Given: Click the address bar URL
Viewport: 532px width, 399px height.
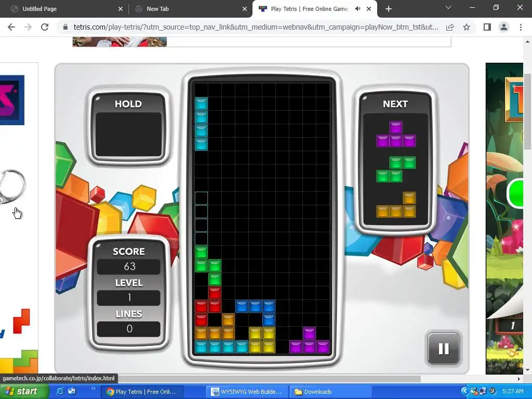Looking at the screenshot, I should (256, 27).
